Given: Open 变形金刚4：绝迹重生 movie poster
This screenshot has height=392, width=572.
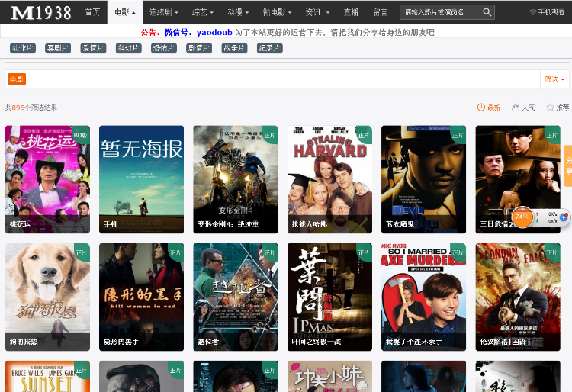Looking at the screenshot, I should 236,179.
